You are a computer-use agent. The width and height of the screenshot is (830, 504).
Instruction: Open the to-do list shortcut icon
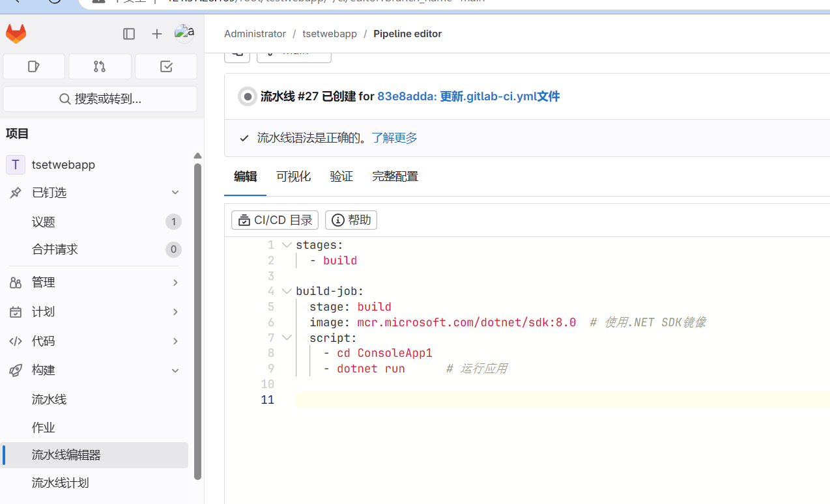(x=166, y=66)
